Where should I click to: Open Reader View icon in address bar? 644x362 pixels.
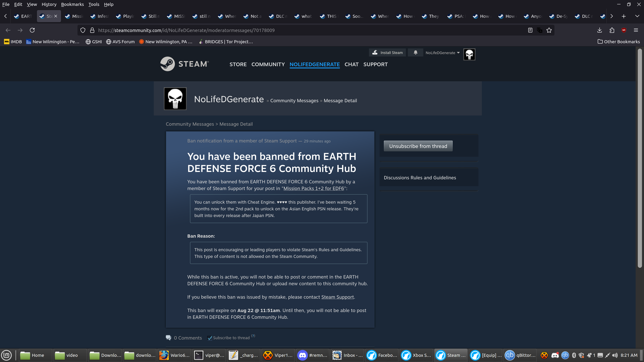[530, 30]
